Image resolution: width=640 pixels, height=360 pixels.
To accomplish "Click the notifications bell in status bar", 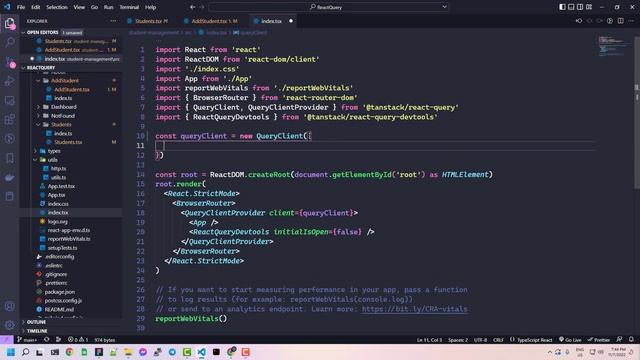I will [x=631, y=340].
